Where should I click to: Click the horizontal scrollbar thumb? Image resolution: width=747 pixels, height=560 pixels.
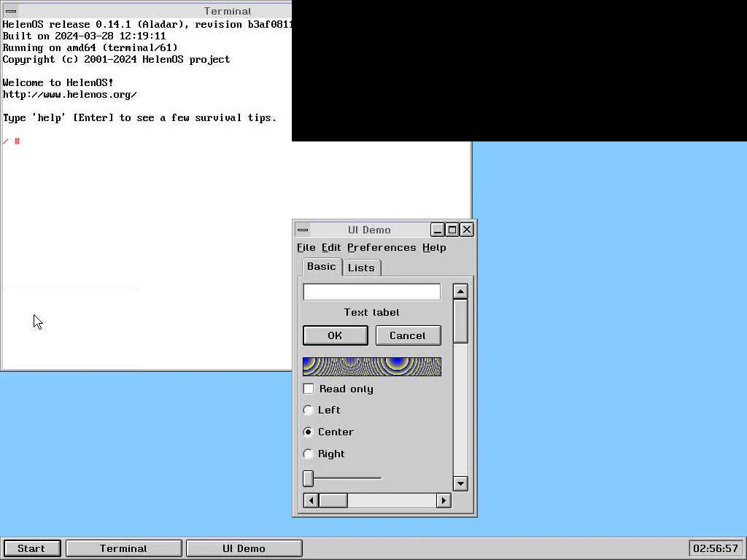(333, 500)
